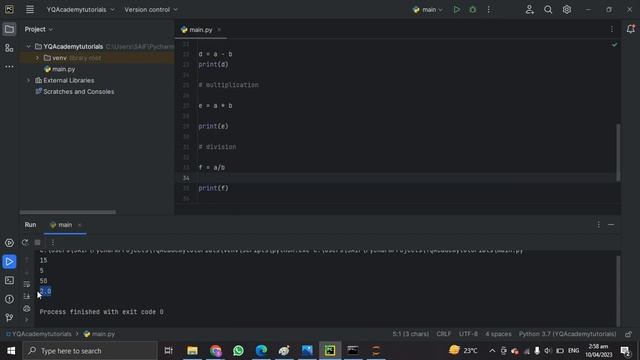Rerun main with the rerun icon
Image resolution: width=640 pixels, height=360 pixels.
click(x=25, y=242)
